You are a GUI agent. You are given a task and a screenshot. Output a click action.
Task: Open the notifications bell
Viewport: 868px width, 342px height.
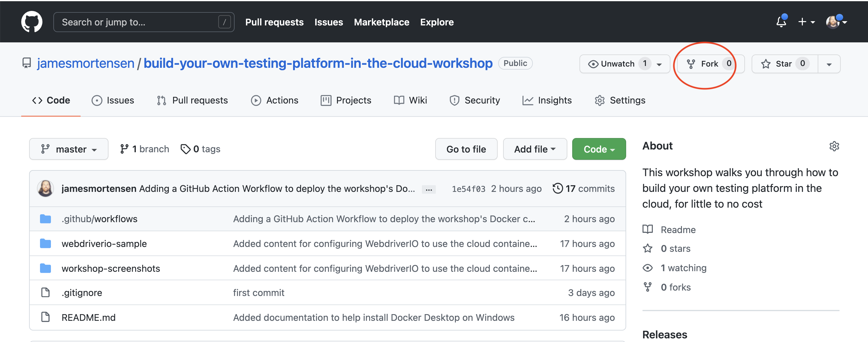781,22
